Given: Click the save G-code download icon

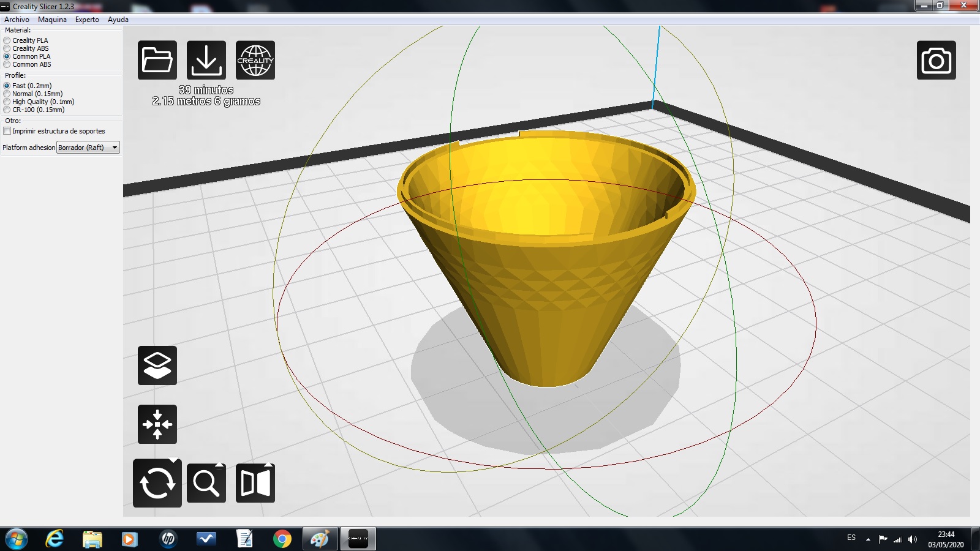Looking at the screenshot, I should 206,60.
